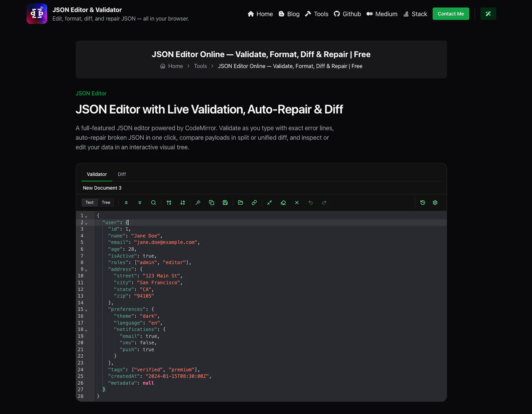Click the null value on line 26
The height and width of the screenshot is (414, 532).
coord(148,383)
